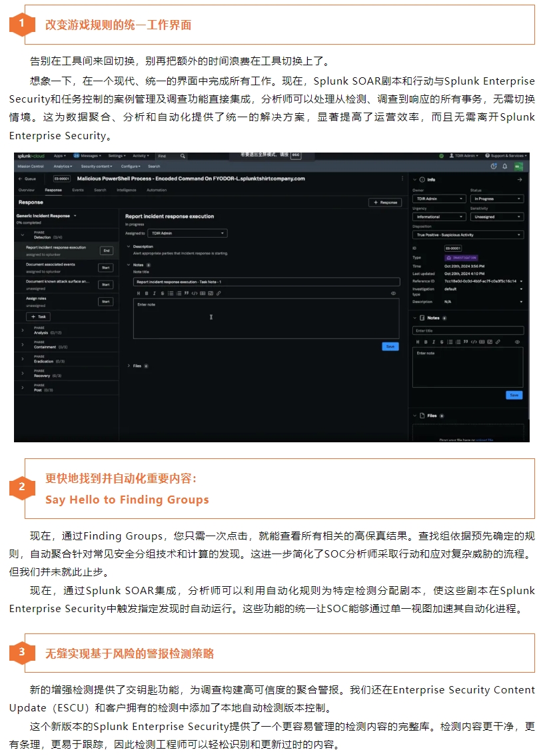This screenshot has height=756, width=537.
Task: Expand the Eradication phase
Action: click(23, 359)
